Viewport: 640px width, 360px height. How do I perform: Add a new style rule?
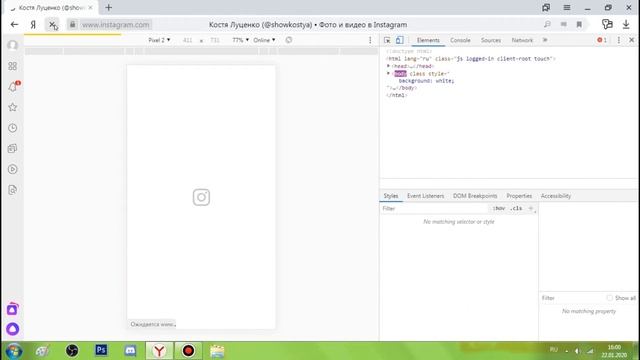click(x=531, y=208)
